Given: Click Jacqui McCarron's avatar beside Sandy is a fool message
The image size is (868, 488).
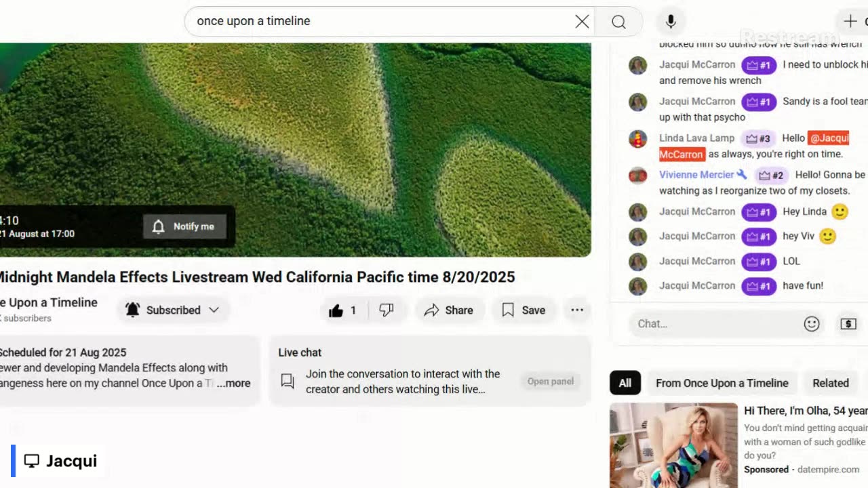Looking at the screenshot, I should 637,102.
